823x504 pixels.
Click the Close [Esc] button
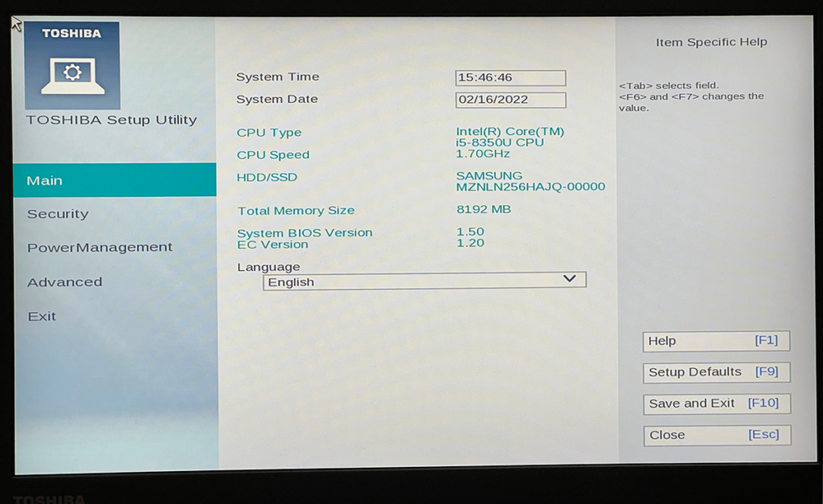717,435
